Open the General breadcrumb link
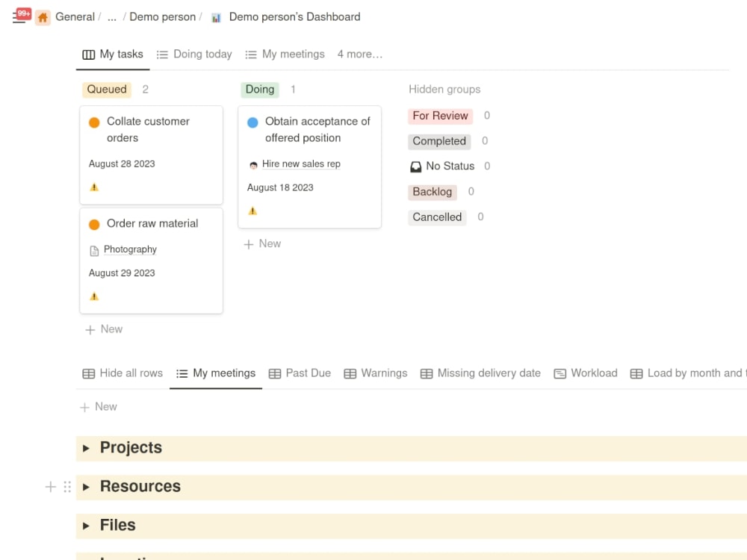This screenshot has width=747, height=560. click(x=75, y=16)
